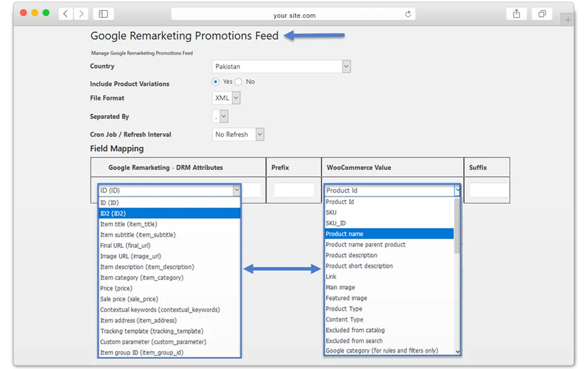Click the Suffix input field
The height and width of the screenshot is (369, 588).
click(x=489, y=190)
